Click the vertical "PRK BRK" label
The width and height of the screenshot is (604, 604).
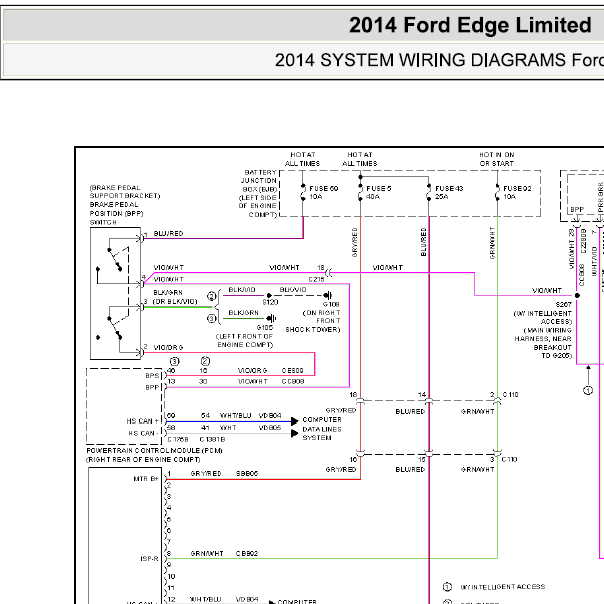(601, 197)
